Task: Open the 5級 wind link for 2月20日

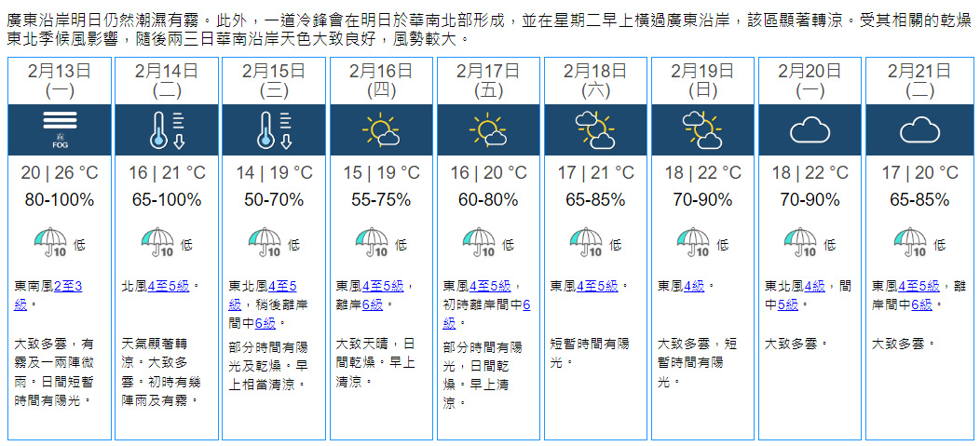Action: pos(786,304)
